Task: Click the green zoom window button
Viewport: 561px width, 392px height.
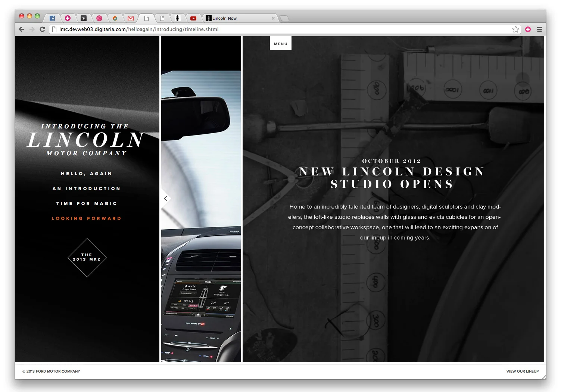Action: (37, 16)
